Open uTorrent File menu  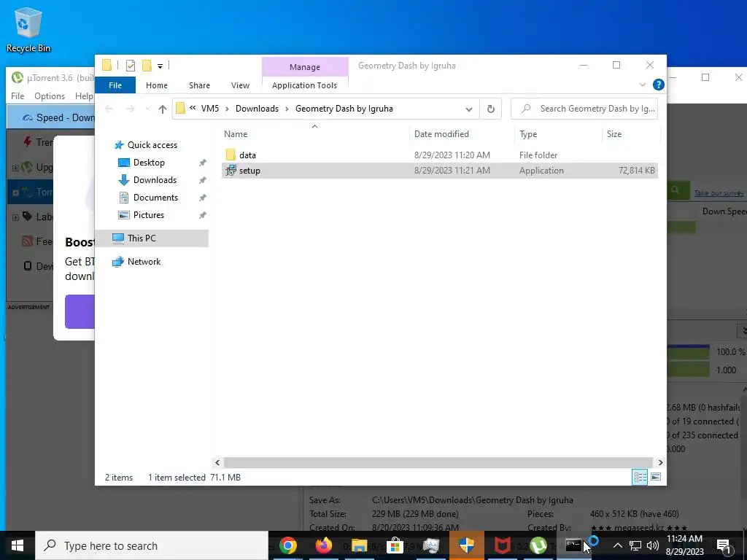tap(18, 96)
